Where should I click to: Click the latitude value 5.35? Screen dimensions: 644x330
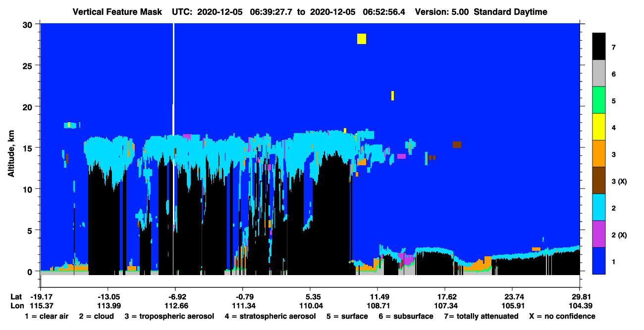click(314, 297)
